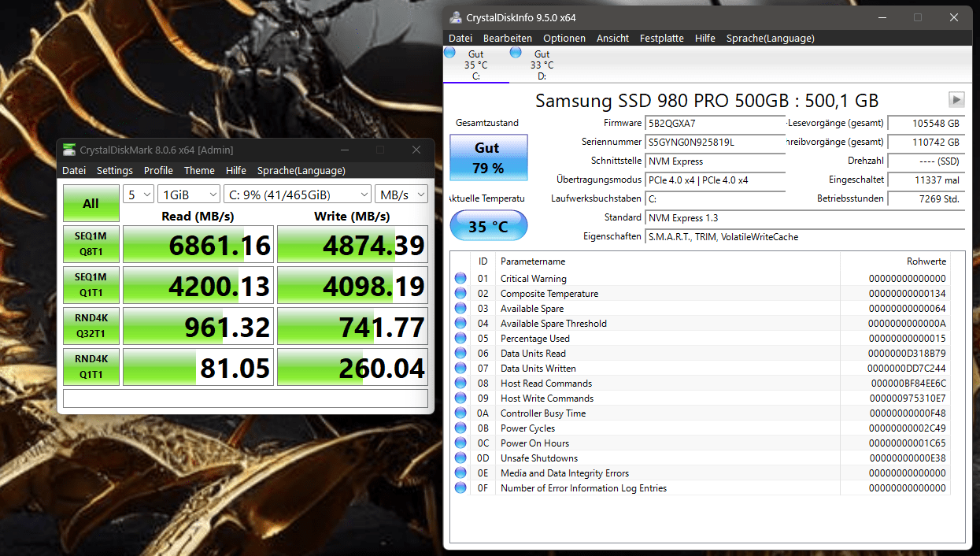Image resolution: width=980 pixels, height=556 pixels.
Task: Start the RND4K Q32T1 benchmark
Action: click(91, 326)
